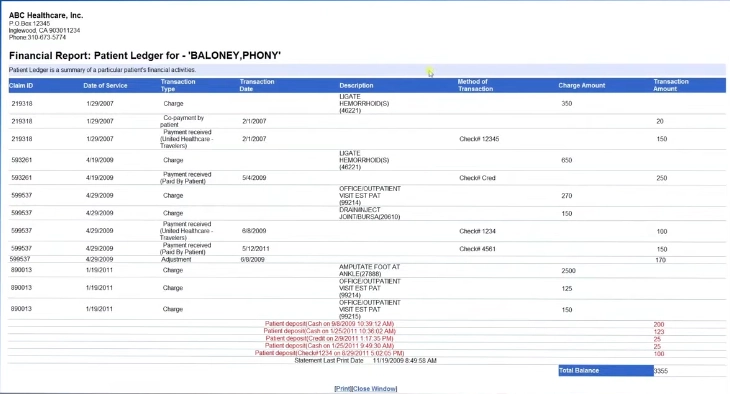Click the Statement Last Print Date line
Image resolution: width=730 pixels, height=394 pixels.
tap(365, 360)
